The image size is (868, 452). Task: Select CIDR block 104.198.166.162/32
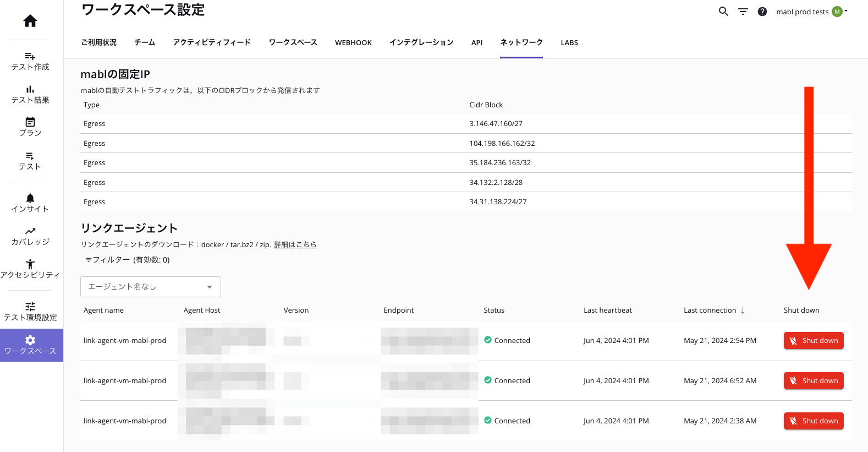click(x=502, y=144)
